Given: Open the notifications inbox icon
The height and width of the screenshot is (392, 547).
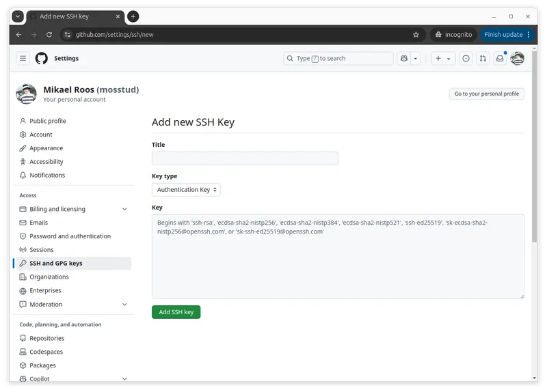Looking at the screenshot, I should coord(500,59).
